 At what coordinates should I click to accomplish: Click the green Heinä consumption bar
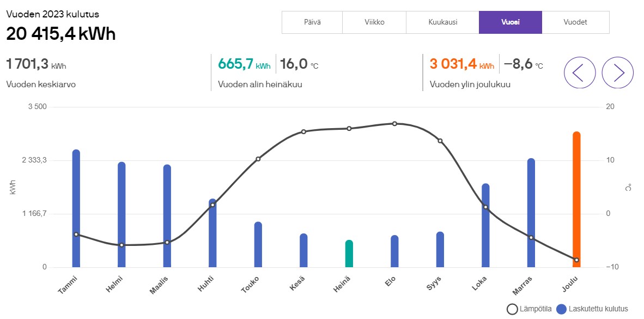pyautogui.click(x=349, y=254)
